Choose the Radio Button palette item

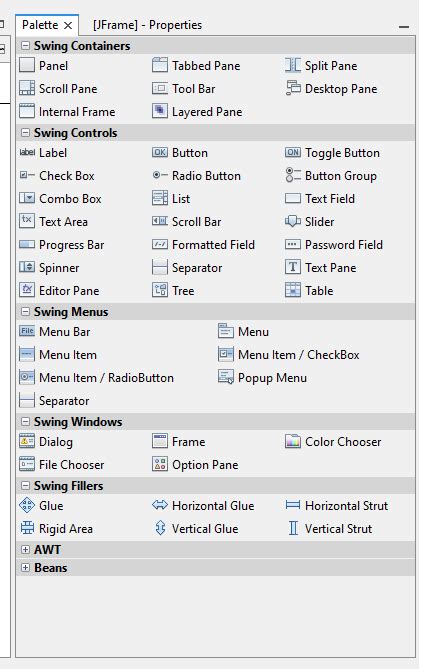[197, 175]
